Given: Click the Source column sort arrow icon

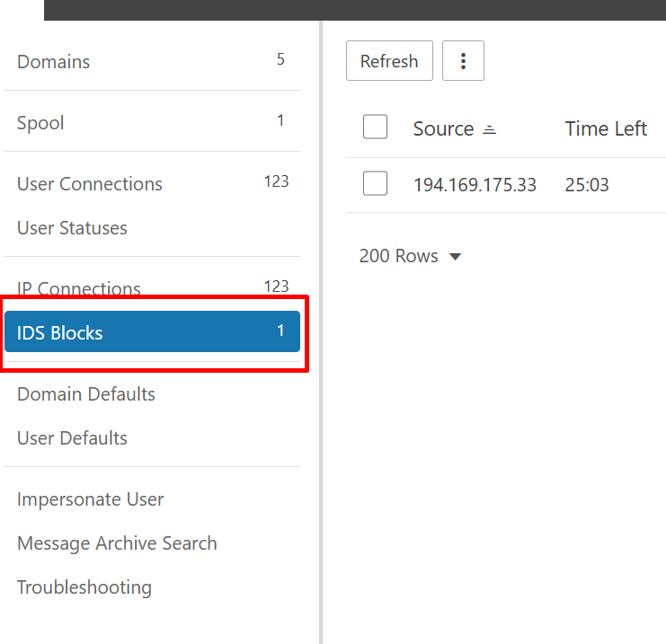Looking at the screenshot, I should [x=489, y=129].
